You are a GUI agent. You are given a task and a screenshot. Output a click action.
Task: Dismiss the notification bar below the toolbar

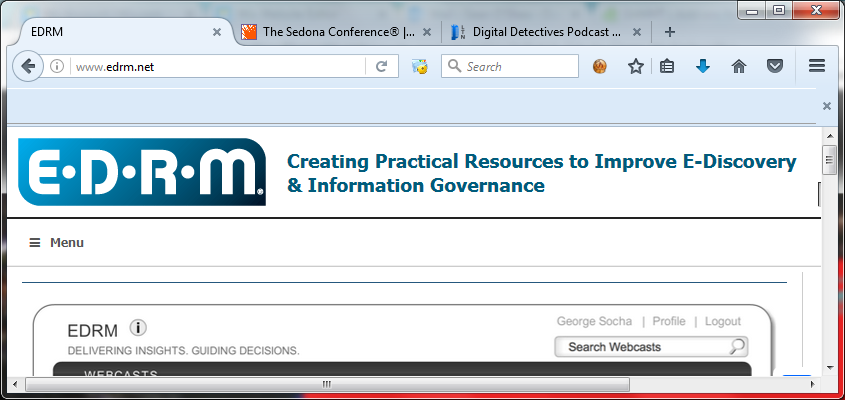(827, 106)
